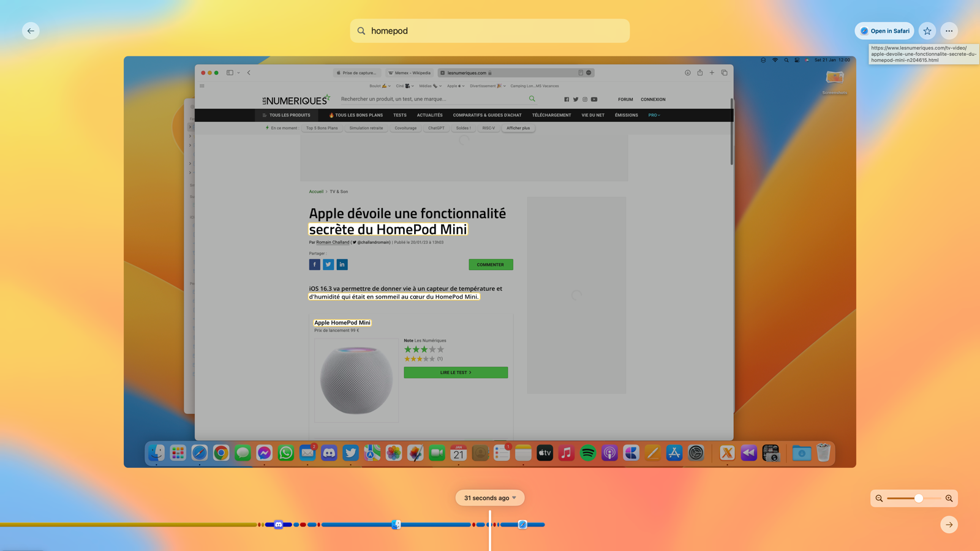
Task: Click the Discord icon on the timeline
Action: click(x=279, y=525)
